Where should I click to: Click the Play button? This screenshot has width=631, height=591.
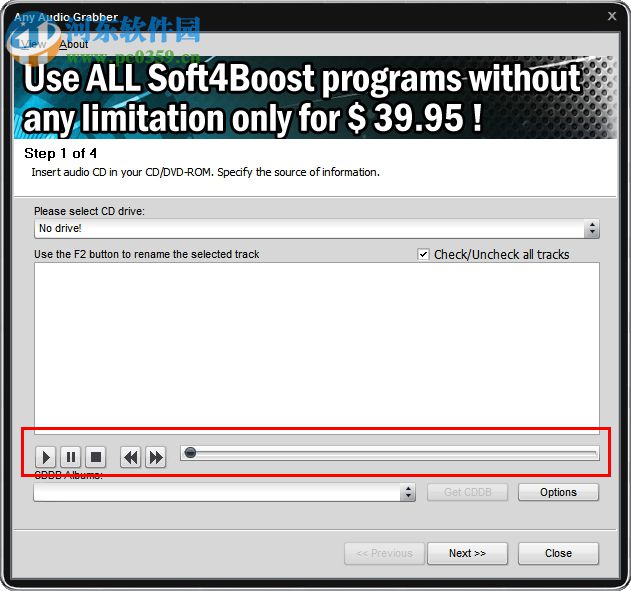45,457
